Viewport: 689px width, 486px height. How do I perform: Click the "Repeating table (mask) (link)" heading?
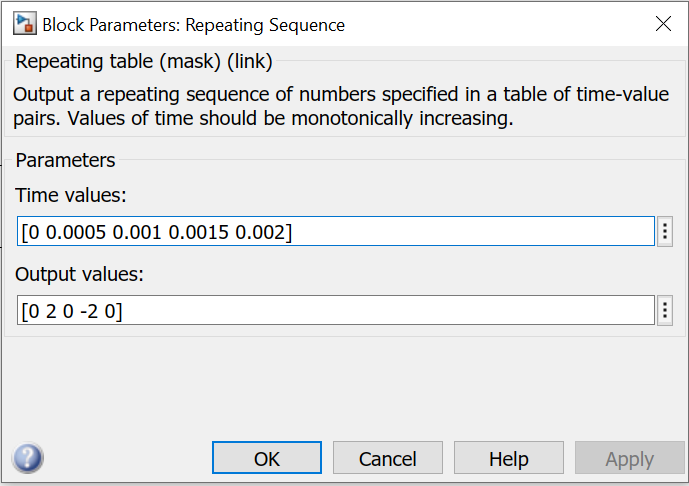point(144,62)
